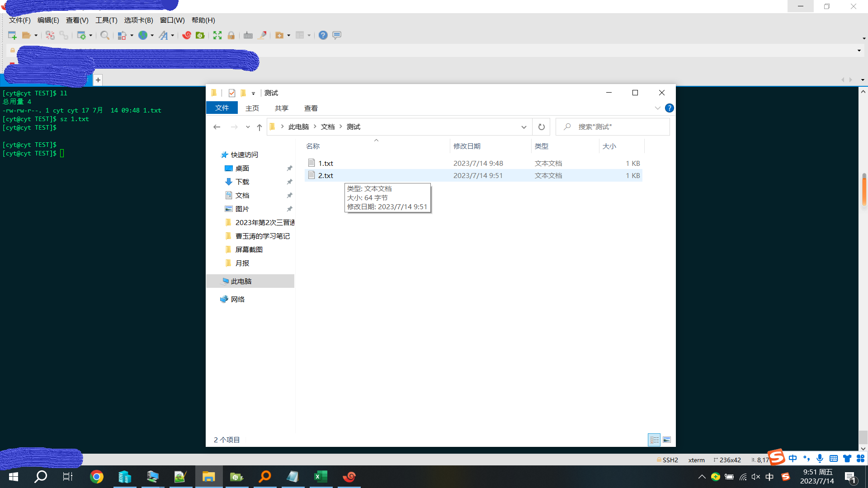
Task: Click the Explorer help question-mark icon
Action: [x=669, y=108]
